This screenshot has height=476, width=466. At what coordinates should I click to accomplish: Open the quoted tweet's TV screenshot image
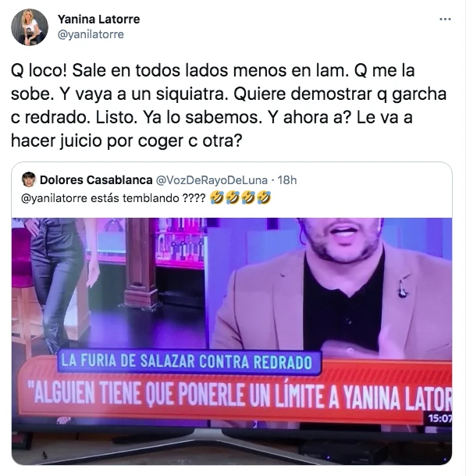232,341
